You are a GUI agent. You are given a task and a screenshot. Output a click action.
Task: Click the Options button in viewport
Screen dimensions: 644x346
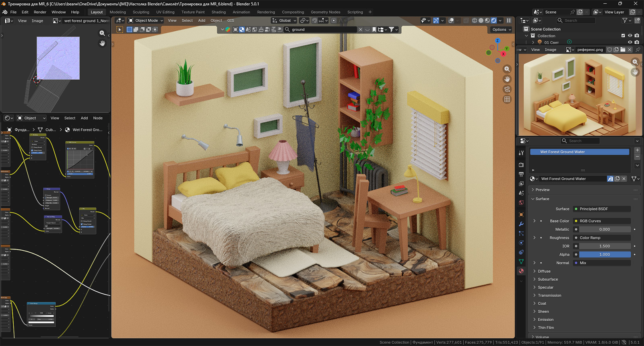tap(501, 29)
